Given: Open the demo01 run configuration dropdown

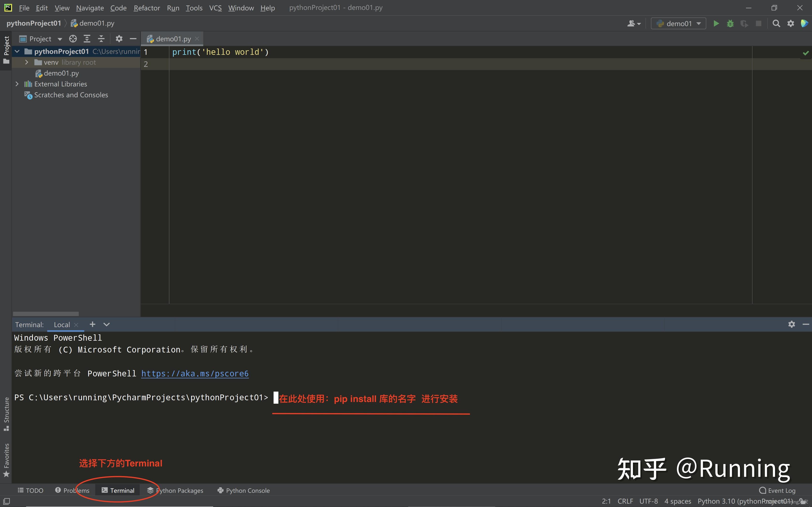Looking at the screenshot, I should click(x=678, y=23).
